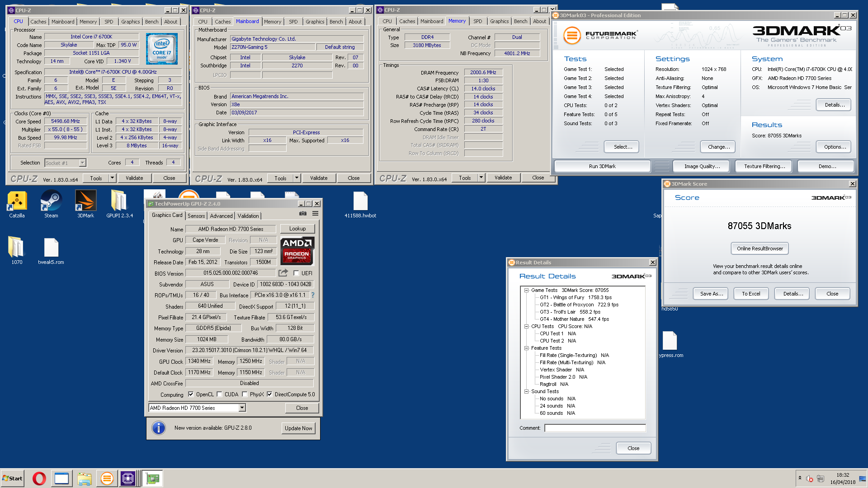Switch to Advanced tab in GPU-Z
The height and width of the screenshot is (488, 868).
pyautogui.click(x=221, y=216)
